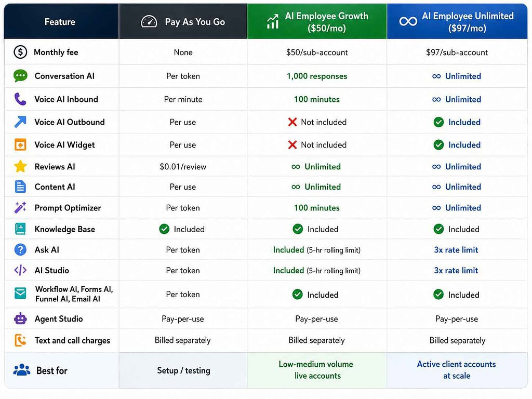The height and width of the screenshot is (399, 532).
Task: Click "100 minutes" in Prompt Optimizer row
Action: [317, 208]
